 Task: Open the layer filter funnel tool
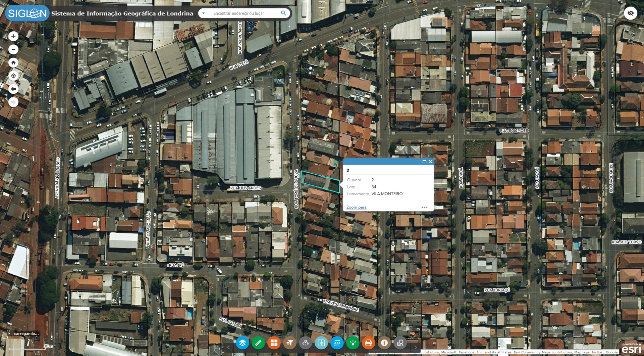point(290,343)
